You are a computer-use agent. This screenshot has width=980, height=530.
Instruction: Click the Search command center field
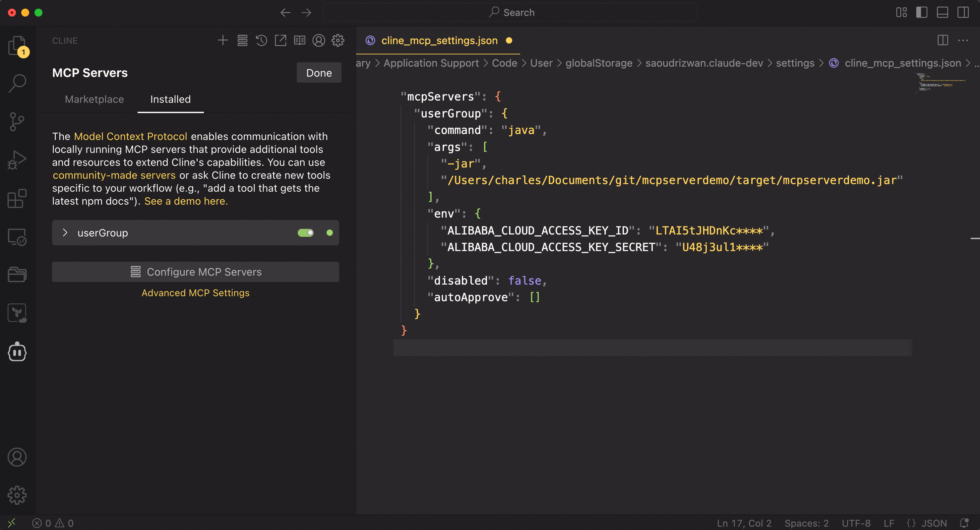tap(511, 13)
